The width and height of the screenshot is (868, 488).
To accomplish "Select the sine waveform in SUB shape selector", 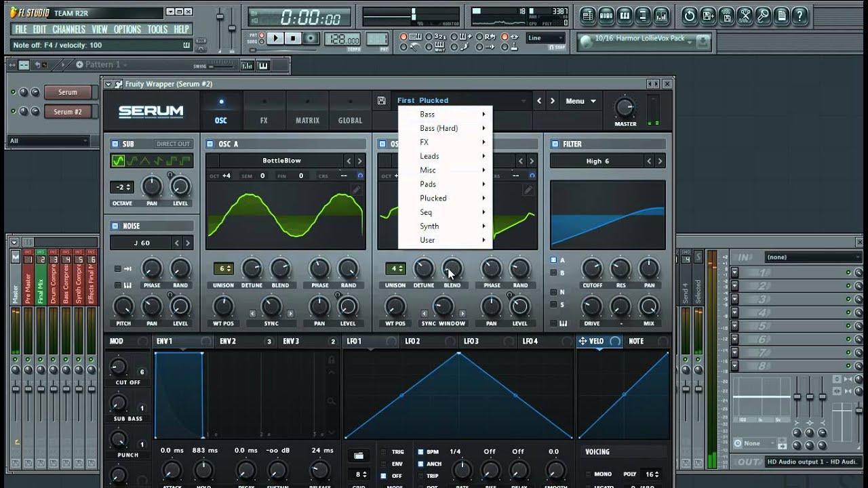I will (119, 161).
